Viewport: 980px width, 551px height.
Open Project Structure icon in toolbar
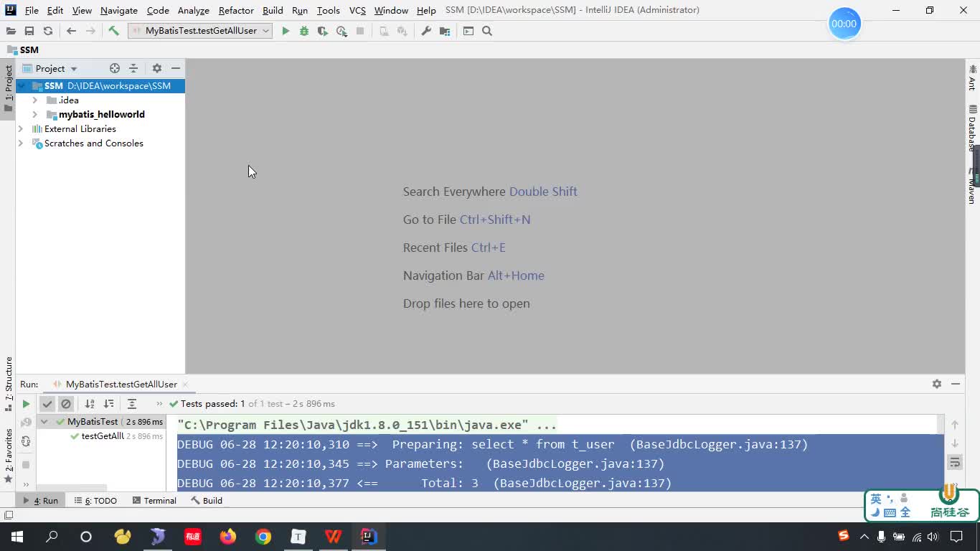pos(445,31)
